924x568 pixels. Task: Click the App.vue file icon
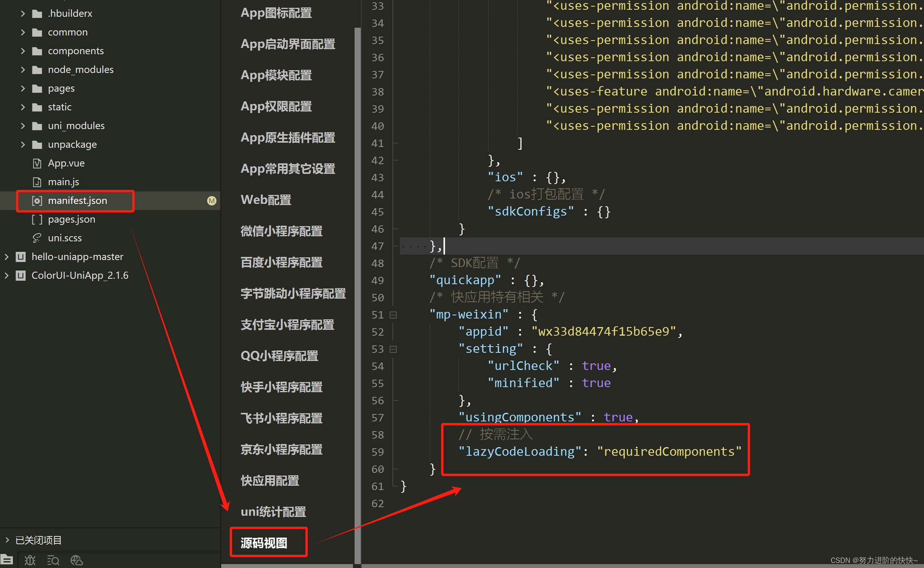pos(37,163)
